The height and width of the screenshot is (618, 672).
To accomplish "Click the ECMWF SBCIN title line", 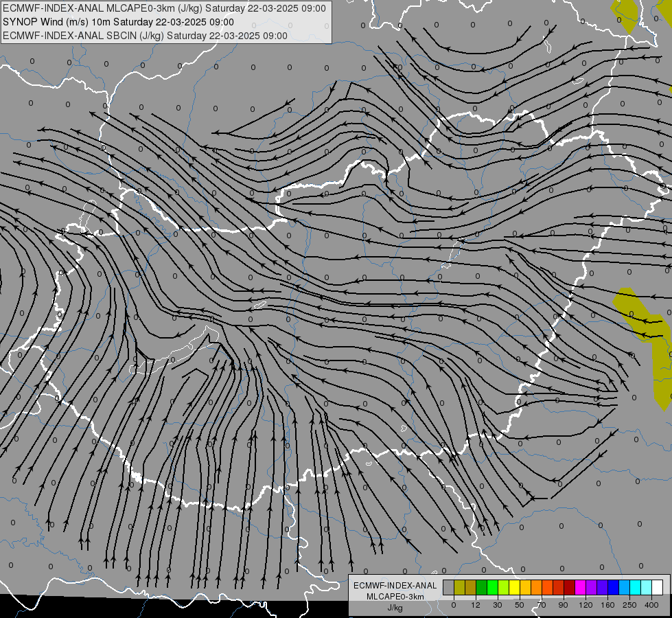I will (145, 36).
